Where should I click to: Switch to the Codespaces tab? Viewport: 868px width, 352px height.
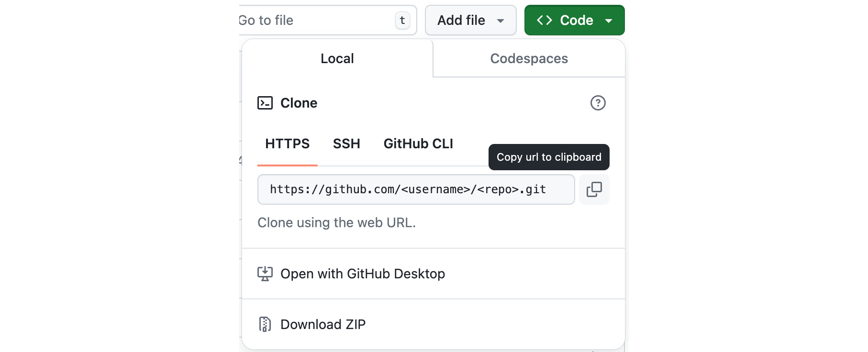click(x=529, y=58)
